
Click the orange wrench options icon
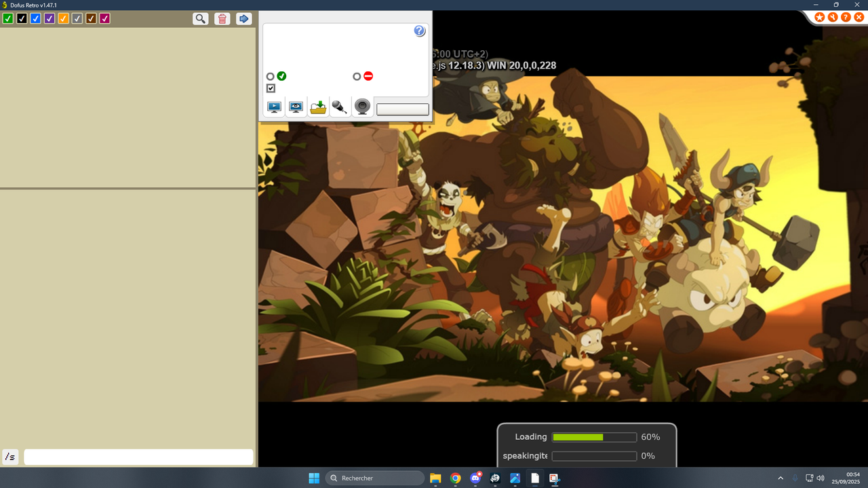[x=833, y=17]
